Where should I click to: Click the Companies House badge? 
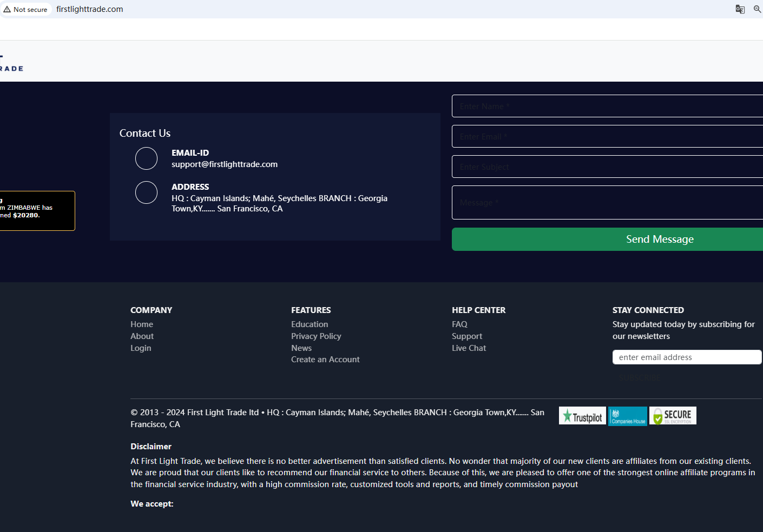point(627,416)
